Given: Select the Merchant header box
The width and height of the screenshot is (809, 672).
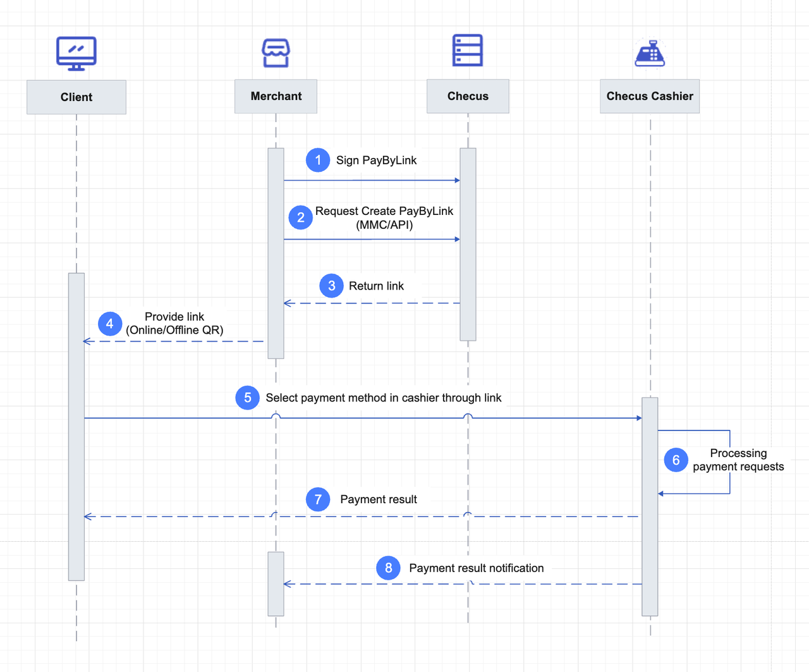Looking at the screenshot, I should click(276, 96).
